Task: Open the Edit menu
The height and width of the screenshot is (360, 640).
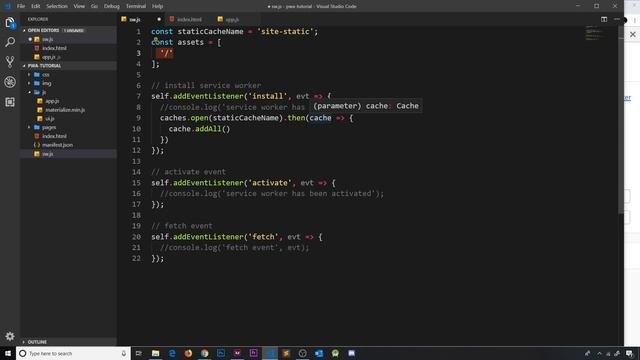Action: pos(36,6)
